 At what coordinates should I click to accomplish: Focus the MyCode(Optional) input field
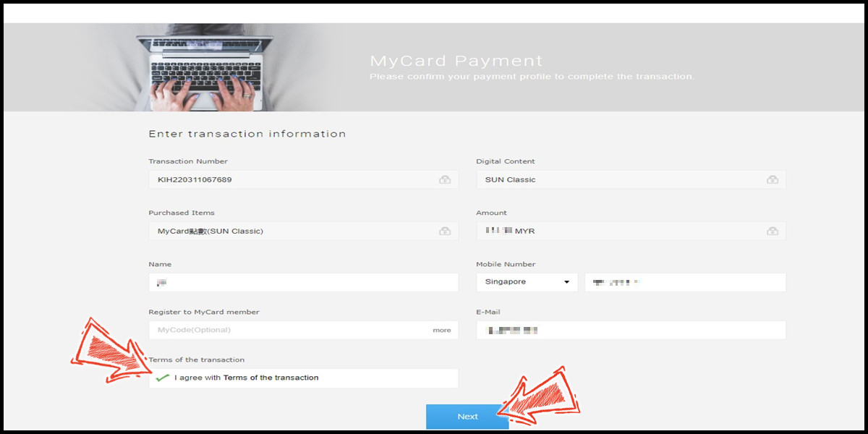click(x=304, y=330)
